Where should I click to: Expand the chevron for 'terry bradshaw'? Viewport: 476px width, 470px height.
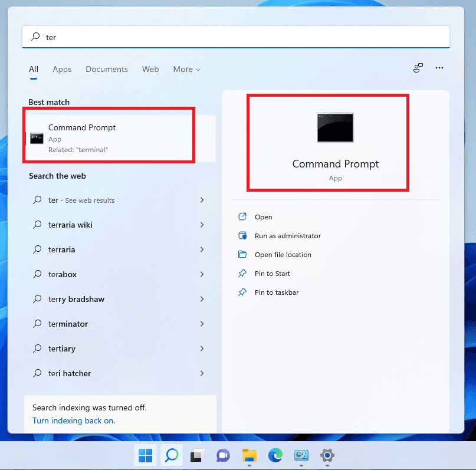pyautogui.click(x=202, y=299)
